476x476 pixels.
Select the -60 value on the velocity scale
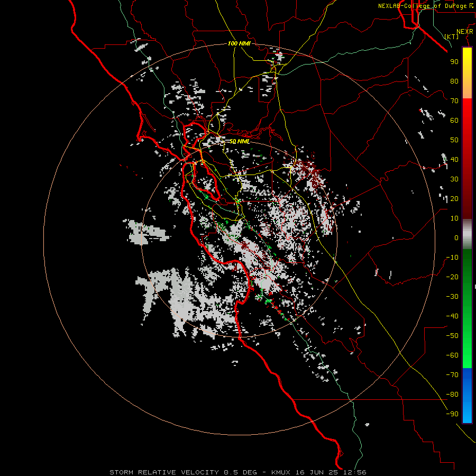(452, 355)
